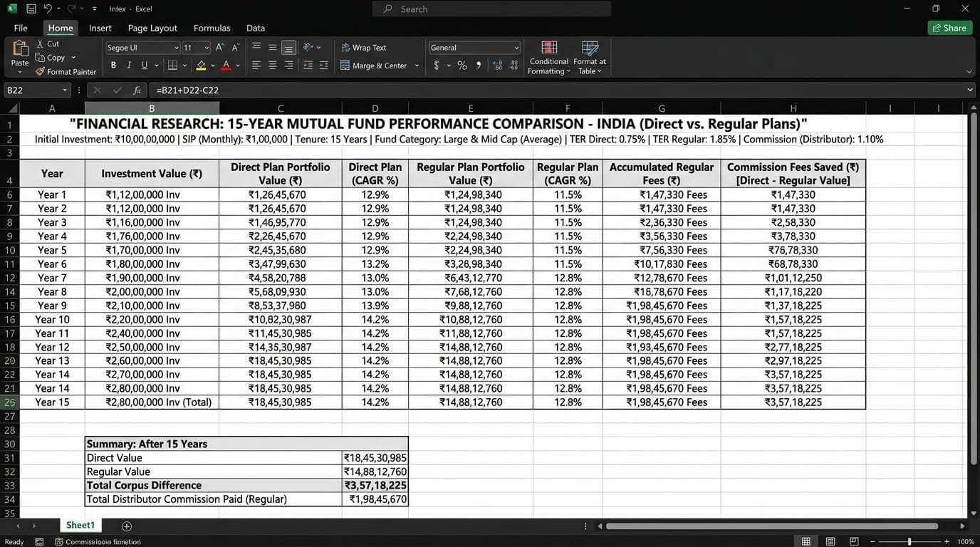Add a new sheet with the plus icon
The width and height of the screenshot is (980, 547).
(x=127, y=526)
